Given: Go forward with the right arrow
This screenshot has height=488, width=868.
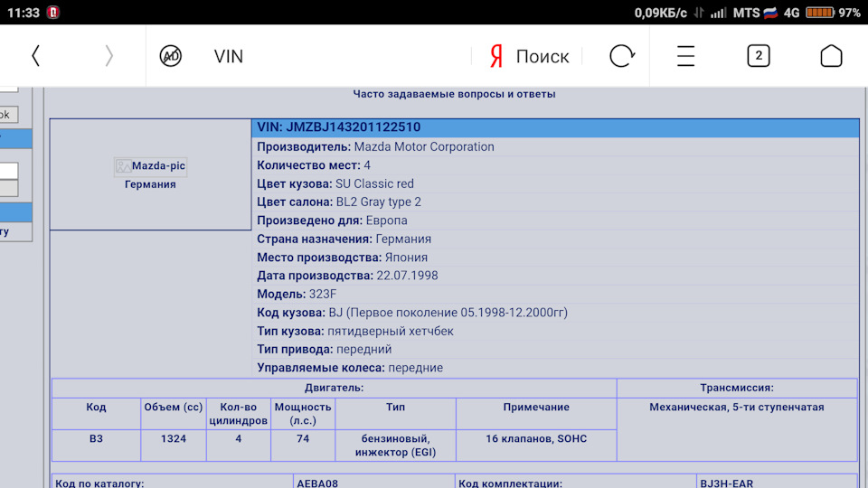Looking at the screenshot, I should point(108,56).
